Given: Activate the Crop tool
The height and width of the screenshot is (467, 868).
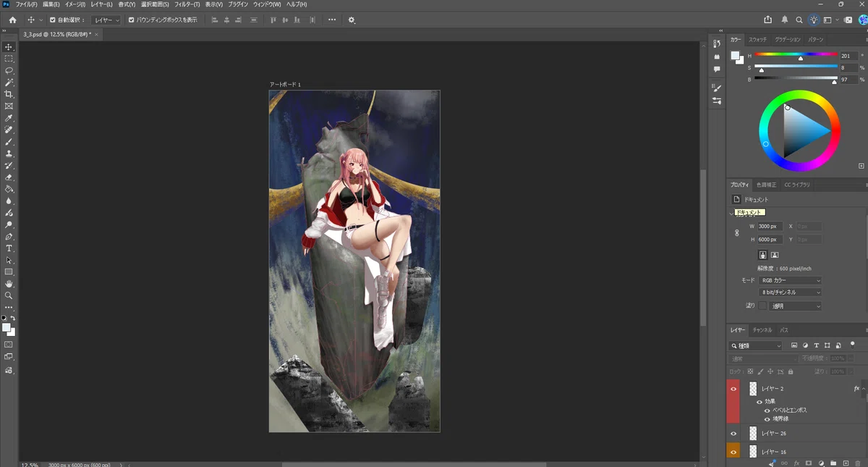Looking at the screenshot, I should pos(9,94).
